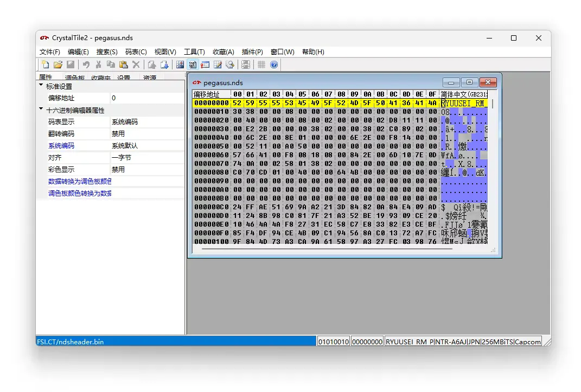Click the 偏移地址 value input field
The height and width of the screenshot is (392, 581).
tap(147, 98)
